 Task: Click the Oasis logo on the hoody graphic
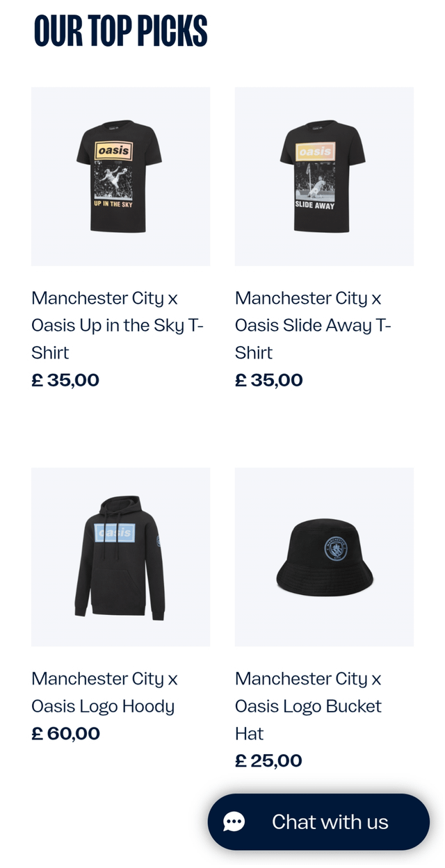coord(113,533)
